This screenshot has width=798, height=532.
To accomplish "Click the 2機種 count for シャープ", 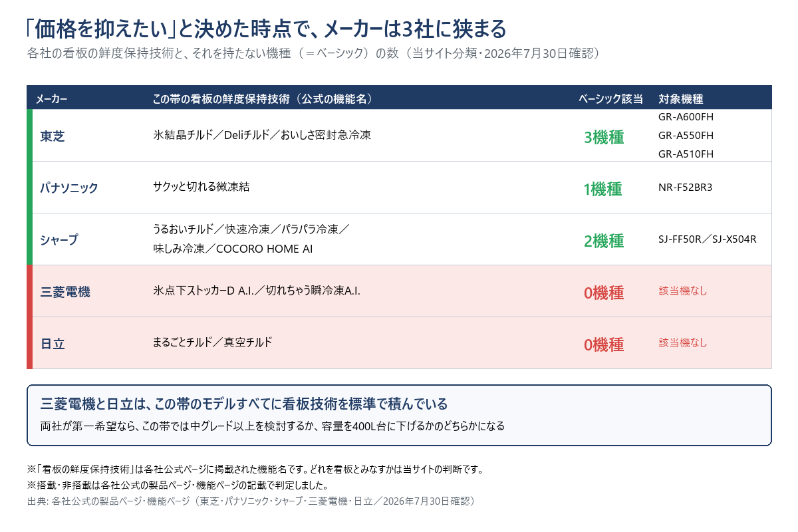I will tap(604, 241).
